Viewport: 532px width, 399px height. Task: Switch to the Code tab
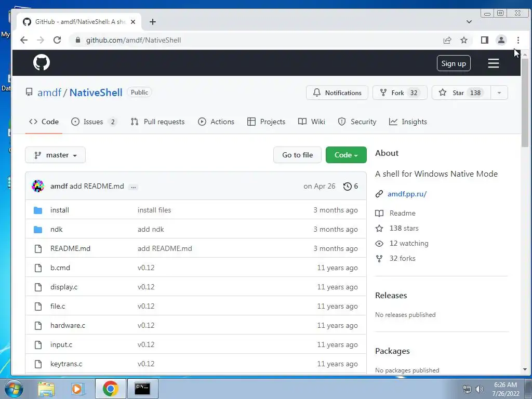point(44,122)
